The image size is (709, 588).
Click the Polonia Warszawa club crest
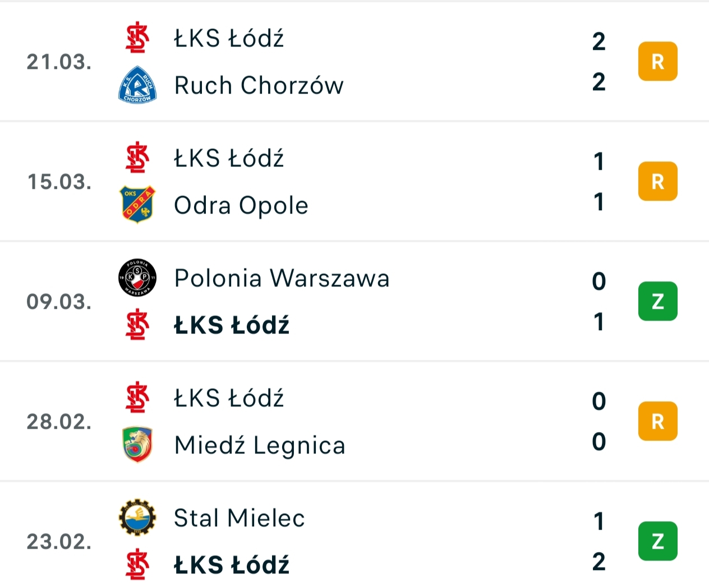point(137,277)
